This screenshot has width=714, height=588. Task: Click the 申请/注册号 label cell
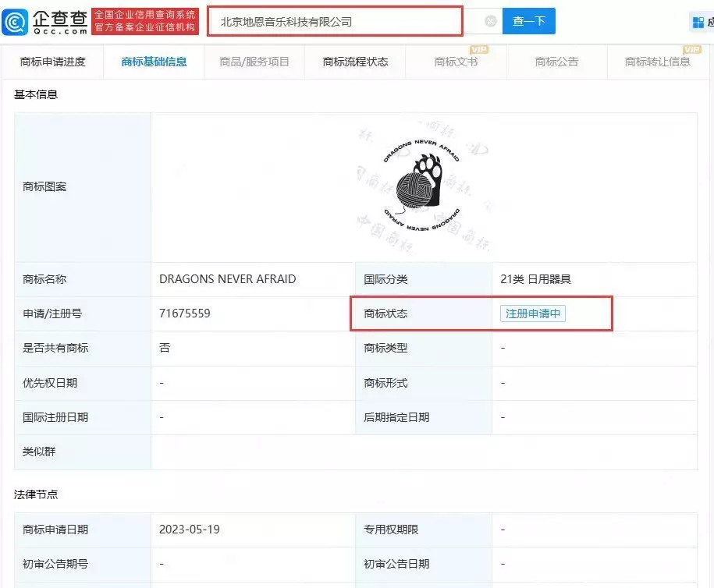[x=83, y=313]
